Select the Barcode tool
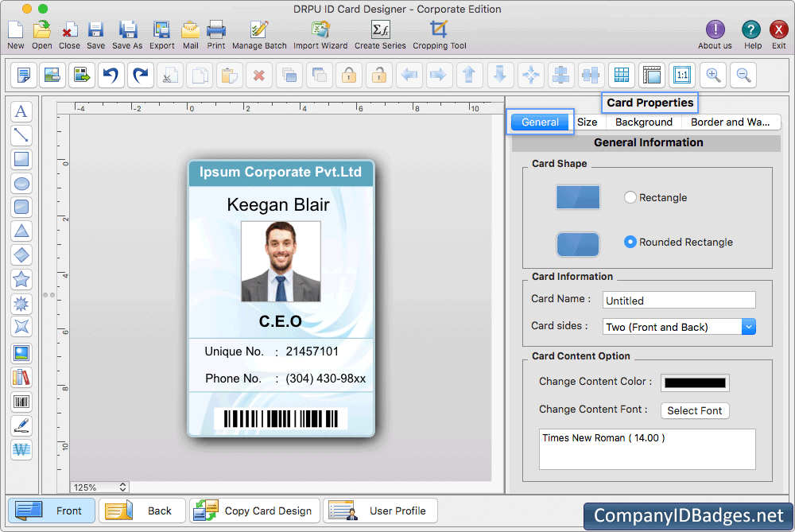The height and width of the screenshot is (532, 795). (21, 402)
